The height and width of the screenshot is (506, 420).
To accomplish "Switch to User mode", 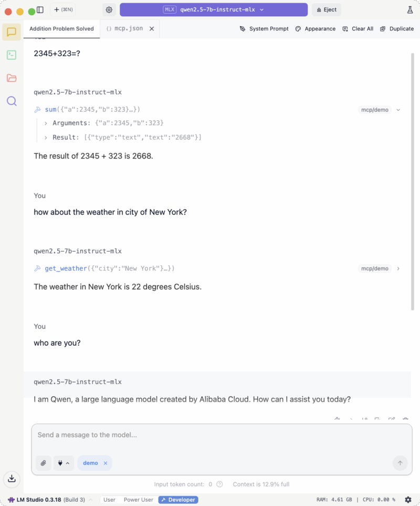I will click(109, 500).
